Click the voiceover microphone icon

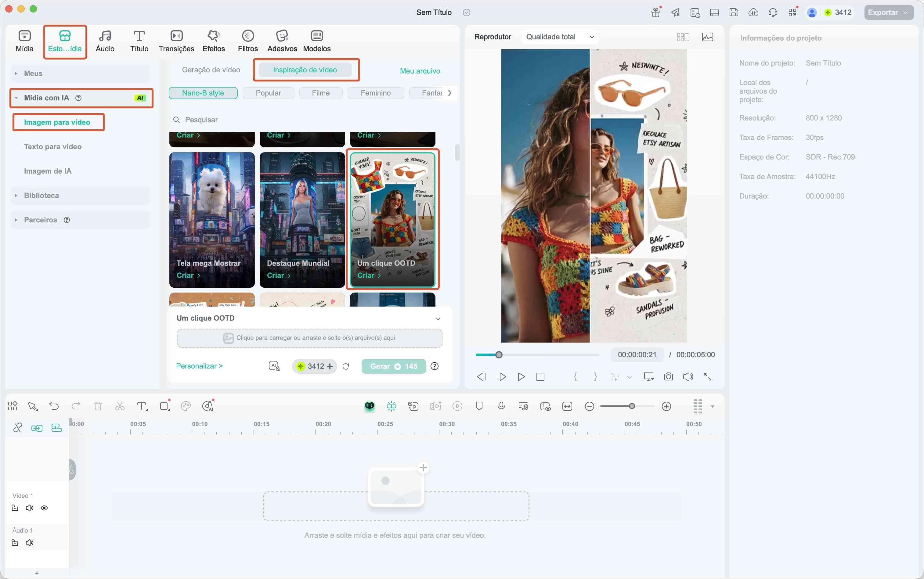tap(501, 406)
